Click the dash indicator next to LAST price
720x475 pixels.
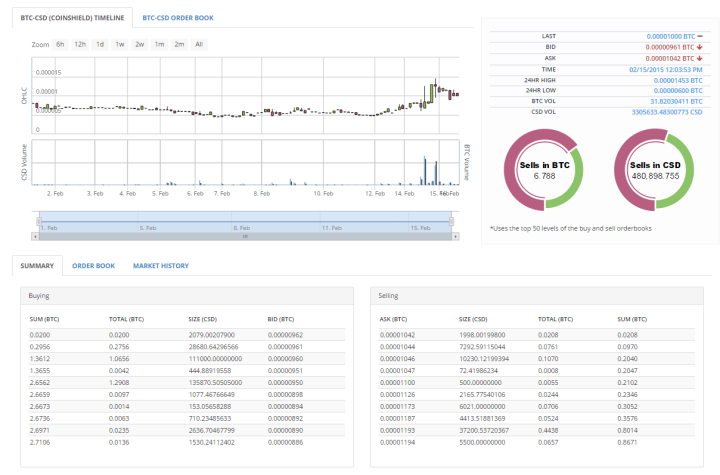[x=702, y=36]
